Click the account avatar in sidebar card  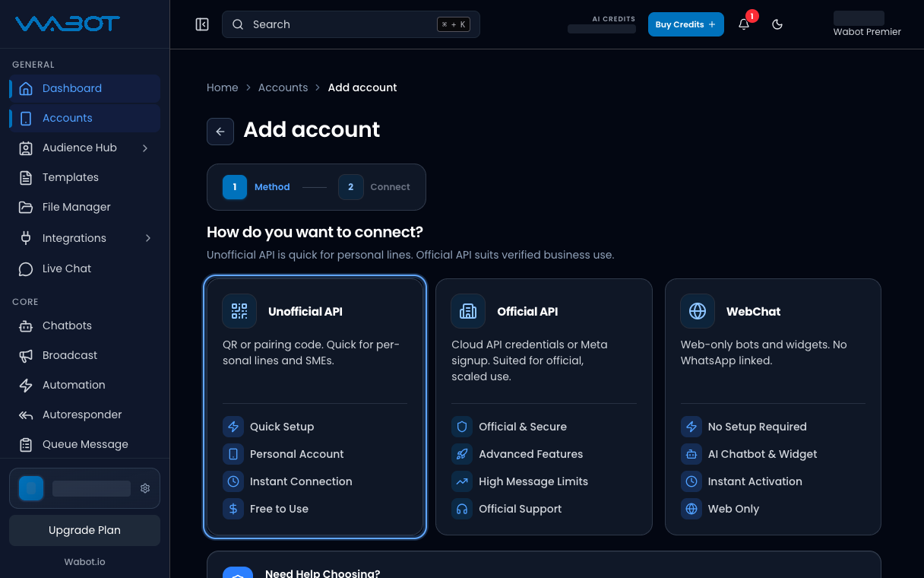31,488
